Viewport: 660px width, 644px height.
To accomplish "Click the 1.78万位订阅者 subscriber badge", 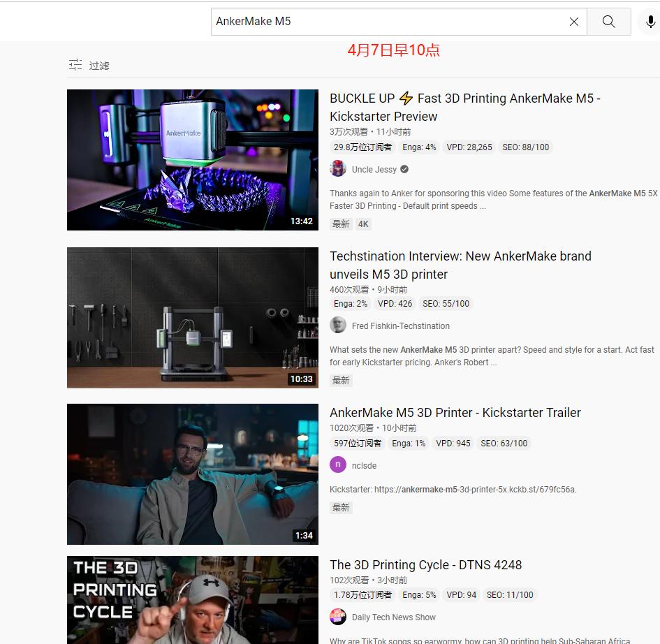I will point(362,594).
